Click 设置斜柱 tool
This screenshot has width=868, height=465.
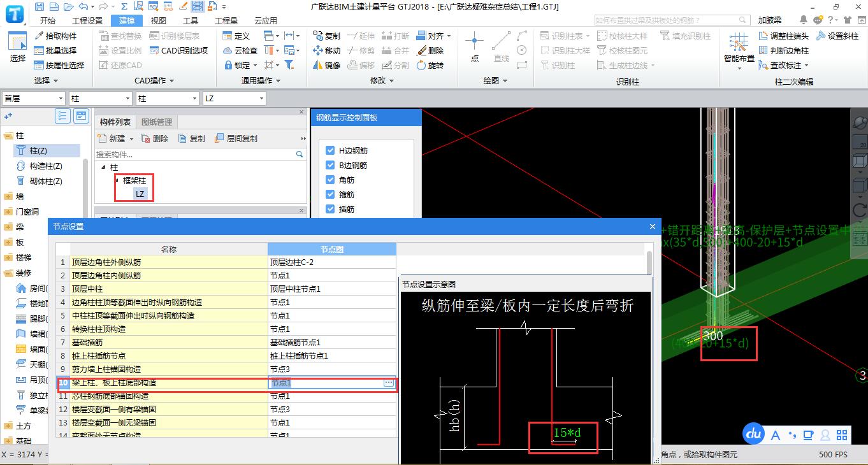(837, 36)
